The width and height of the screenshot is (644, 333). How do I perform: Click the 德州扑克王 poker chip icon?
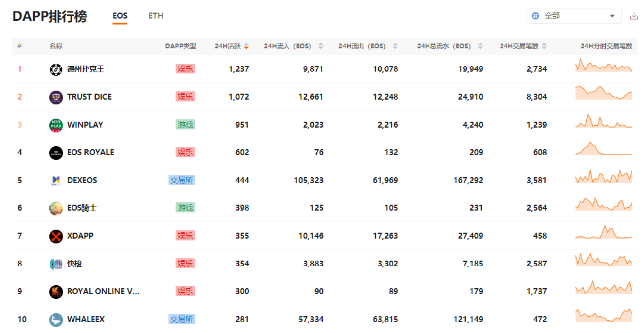(x=56, y=69)
